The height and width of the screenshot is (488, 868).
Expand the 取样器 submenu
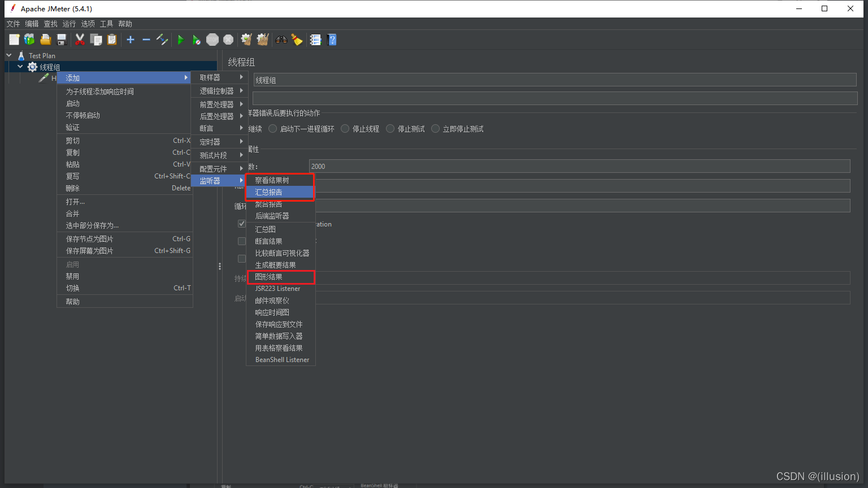(x=219, y=77)
